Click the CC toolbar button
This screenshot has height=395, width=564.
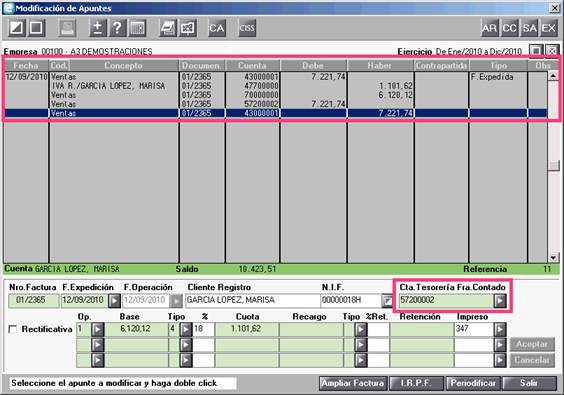pos(509,28)
